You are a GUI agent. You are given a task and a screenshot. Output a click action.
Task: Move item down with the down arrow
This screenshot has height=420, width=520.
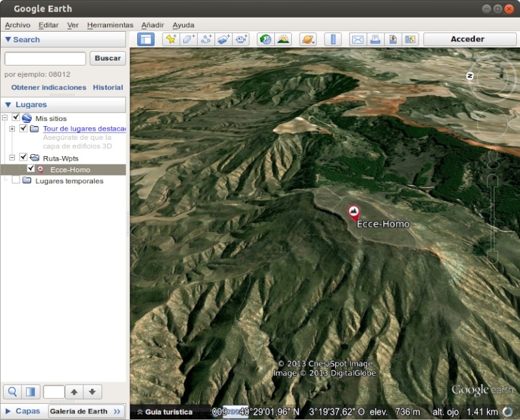coord(92,392)
